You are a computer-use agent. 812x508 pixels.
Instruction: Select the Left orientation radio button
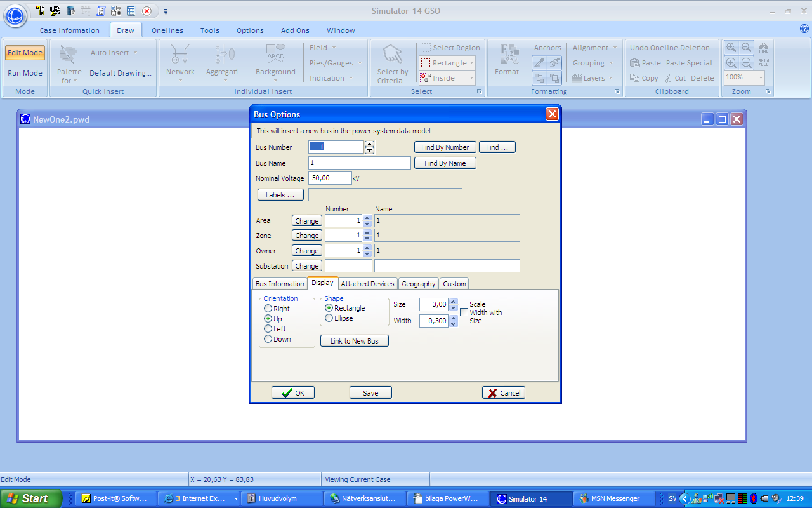(x=268, y=329)
